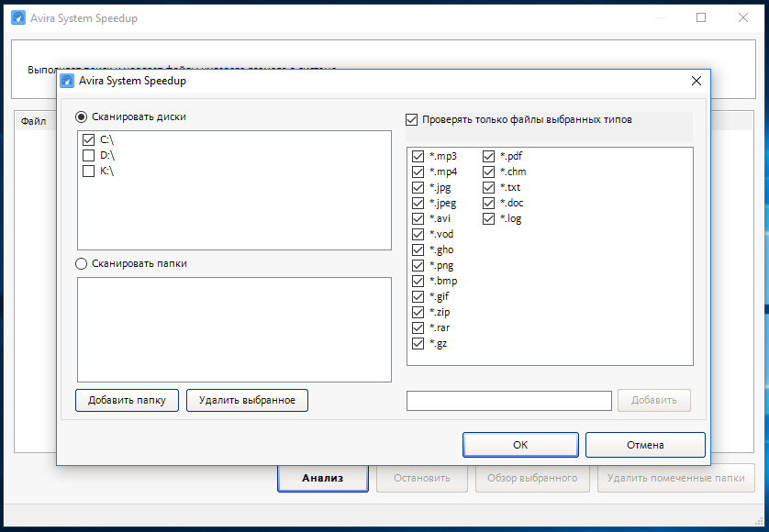Uncheck the *.gz file type

coord(418,344)
